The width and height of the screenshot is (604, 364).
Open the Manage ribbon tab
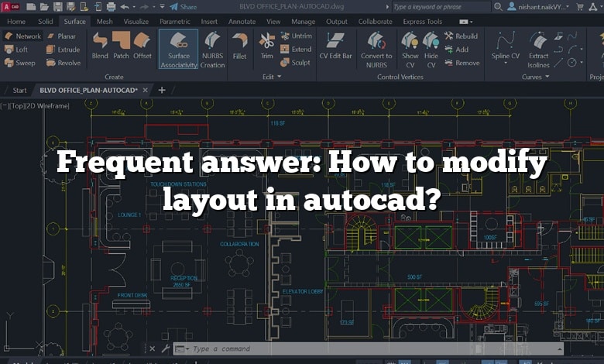(x=303, y=22)
